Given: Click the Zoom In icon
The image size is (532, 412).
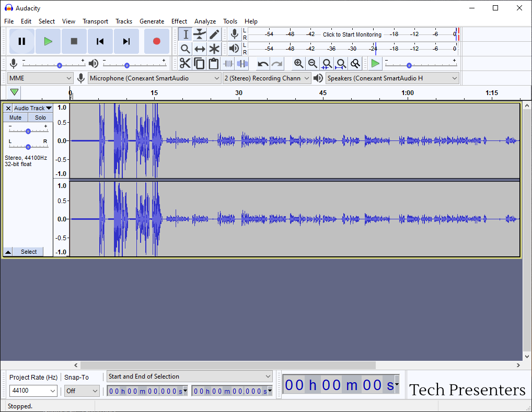Looking at the screenshot, I should click(298, 63).
